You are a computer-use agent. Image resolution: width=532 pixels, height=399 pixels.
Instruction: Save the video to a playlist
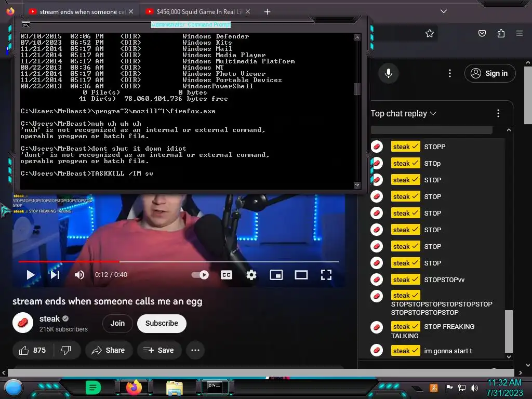pyautogui.click(x=158, y=350)
